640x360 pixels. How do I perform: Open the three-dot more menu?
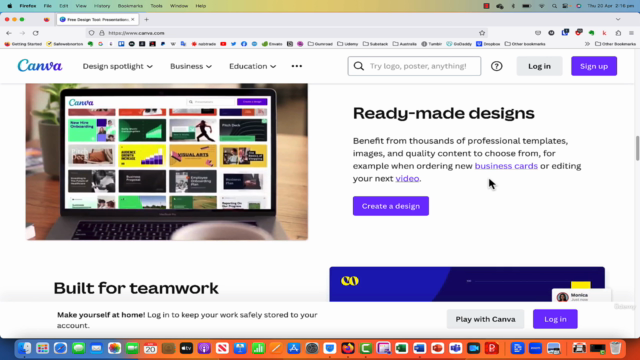point(297,66)
